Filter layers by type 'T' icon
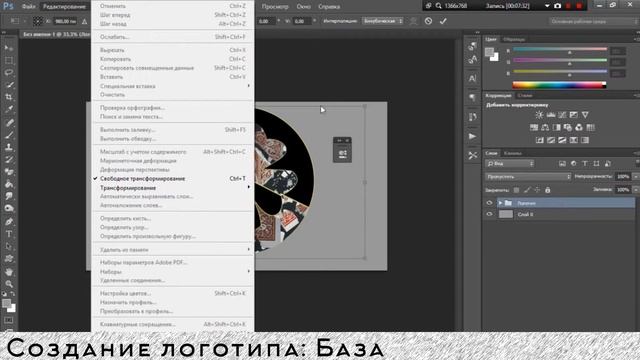The width and height of the screenshot is (640, 360). tap(585, 164)
